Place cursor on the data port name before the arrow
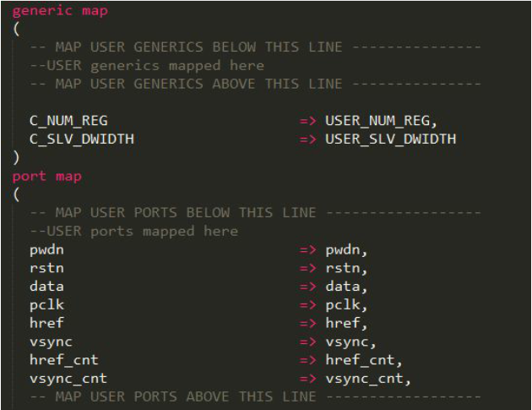Screen dimensions: 532x410 click(46, 287)
